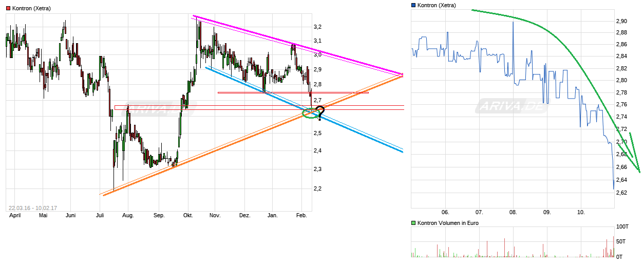Screen dimensions: 644x265
Task: Click the April month label on the x-axis
Action: tap(15, 216)
